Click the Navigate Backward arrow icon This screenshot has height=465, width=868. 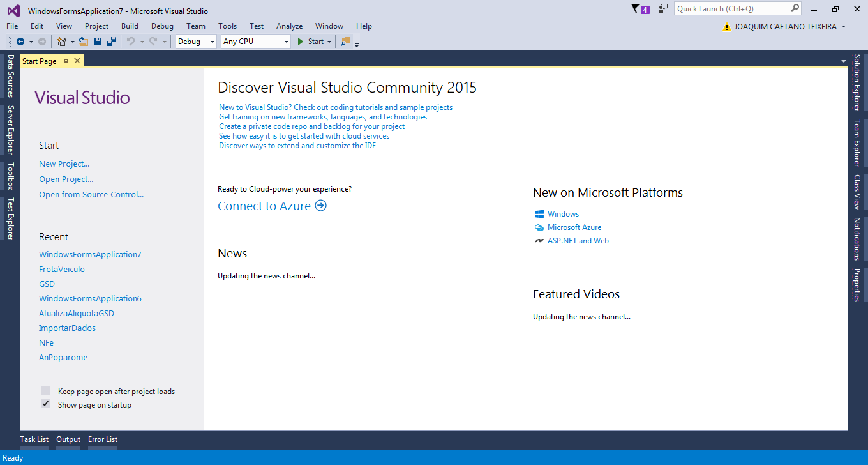click(20, 42)
